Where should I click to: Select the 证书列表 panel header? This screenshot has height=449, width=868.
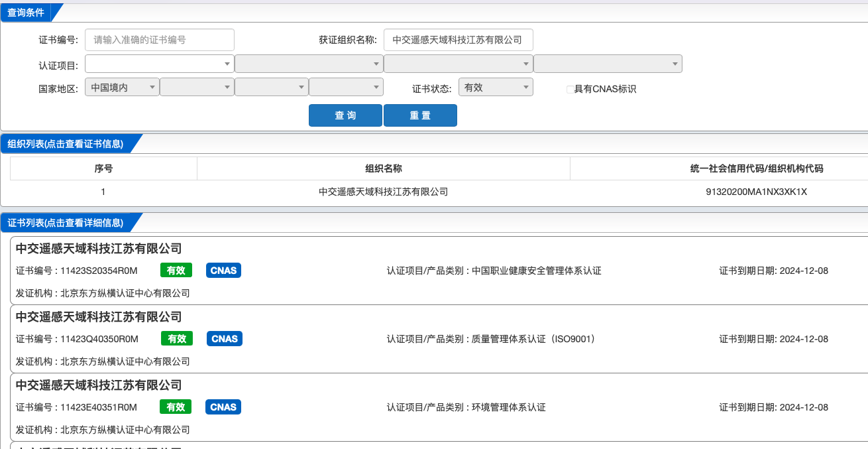click(65, 223)
